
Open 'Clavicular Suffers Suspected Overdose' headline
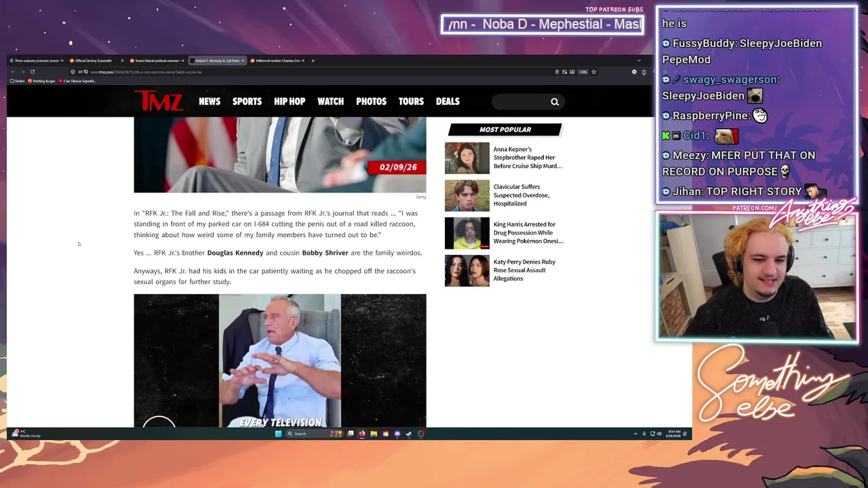(521, 195)
